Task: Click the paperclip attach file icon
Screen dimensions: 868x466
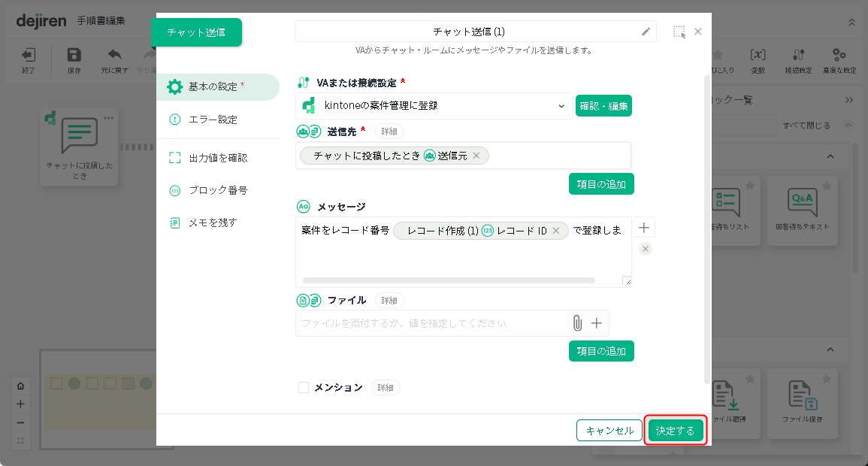Action: (x=577, y=323)
